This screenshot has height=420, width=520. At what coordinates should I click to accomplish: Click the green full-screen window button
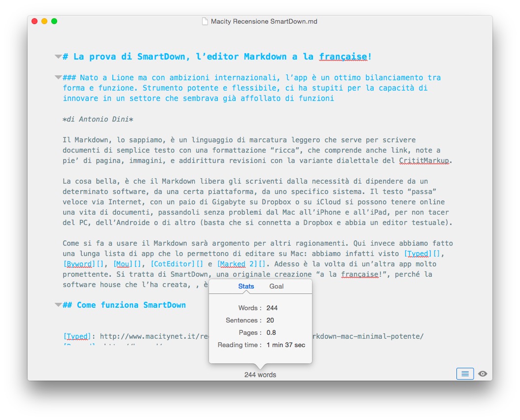pyautogui.click(x=54, y=21)
